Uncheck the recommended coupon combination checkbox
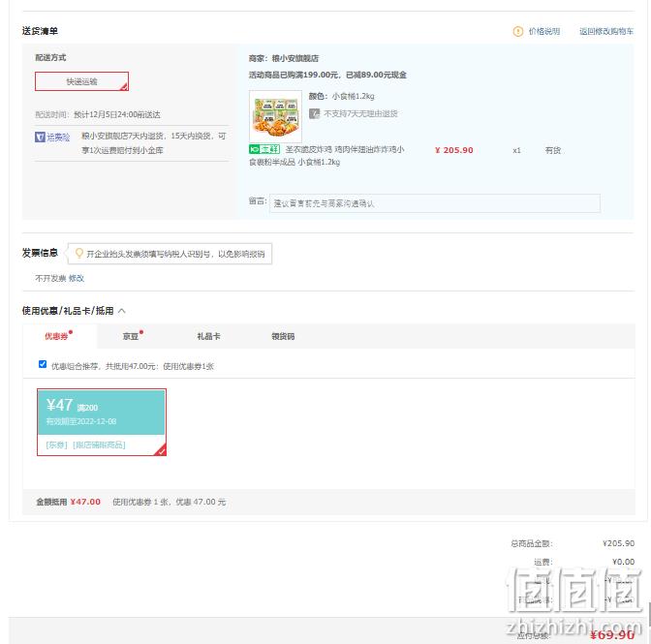The height and width of the screenshot is (644, 651). pyautogui.click(x=43, y=364)
